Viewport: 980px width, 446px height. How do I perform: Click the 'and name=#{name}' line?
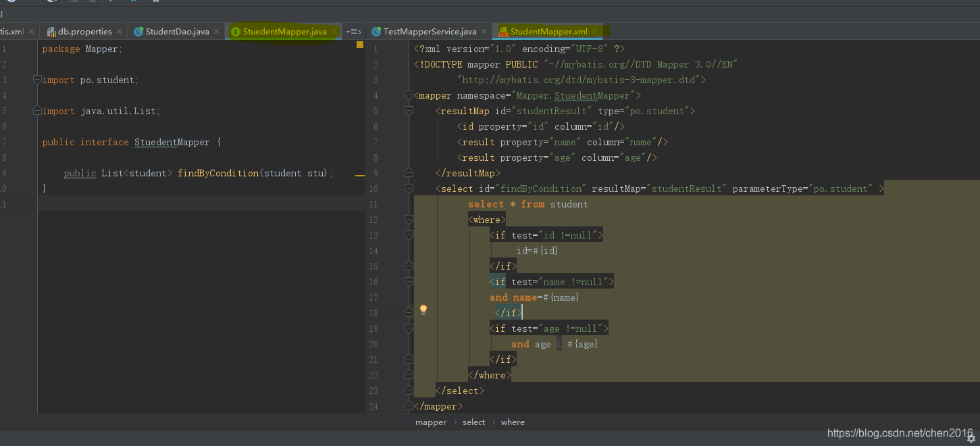tap(534, 297)
